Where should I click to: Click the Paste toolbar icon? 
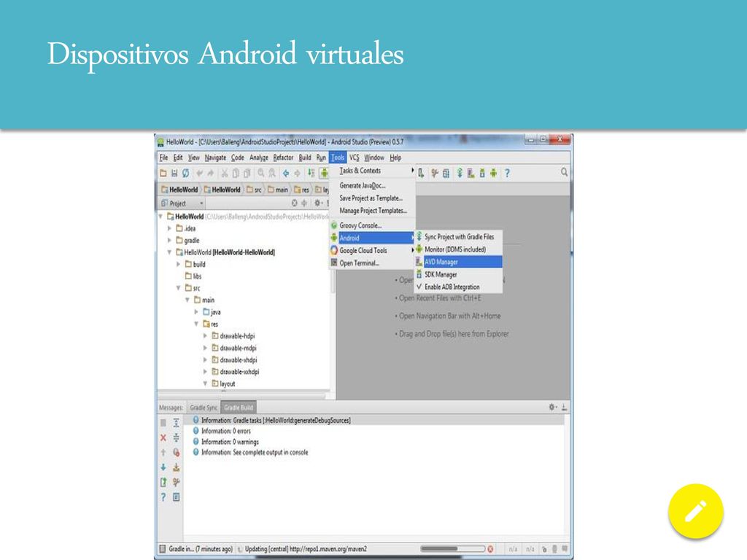point(247,174)
